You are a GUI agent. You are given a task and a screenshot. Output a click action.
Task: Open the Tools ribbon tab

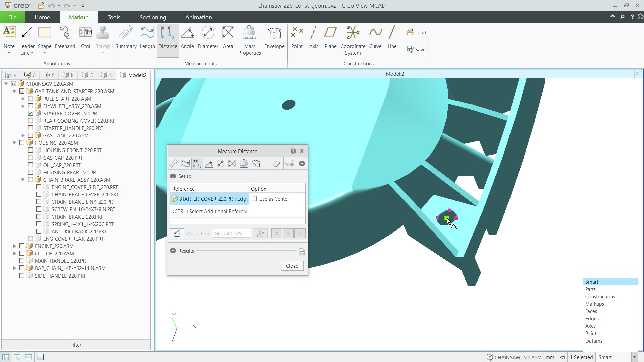tap(114, 17)
